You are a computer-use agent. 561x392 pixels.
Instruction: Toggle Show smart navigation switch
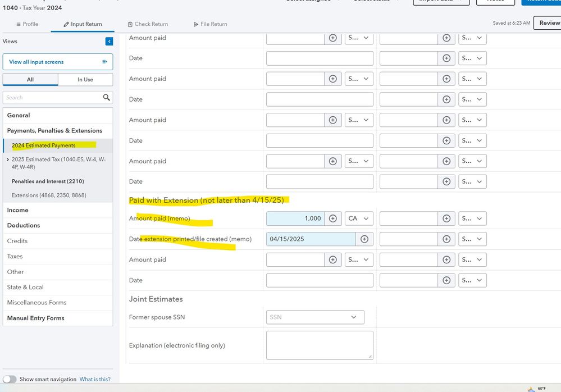point(10,379)
